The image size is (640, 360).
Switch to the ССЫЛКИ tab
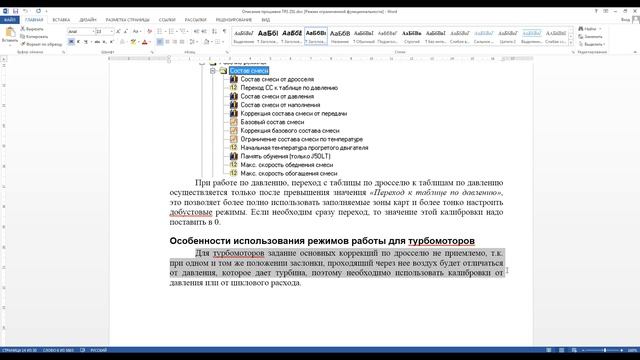(167, 20)
